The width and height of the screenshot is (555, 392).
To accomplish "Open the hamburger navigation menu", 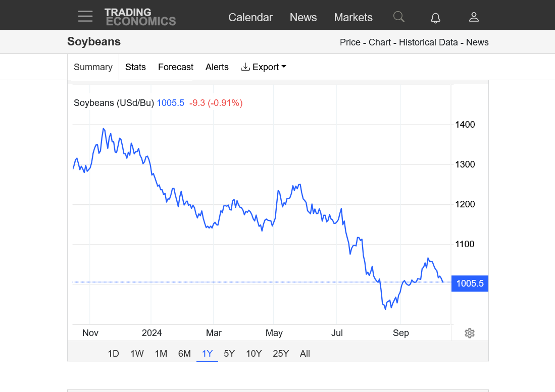I will pos(85,17).
